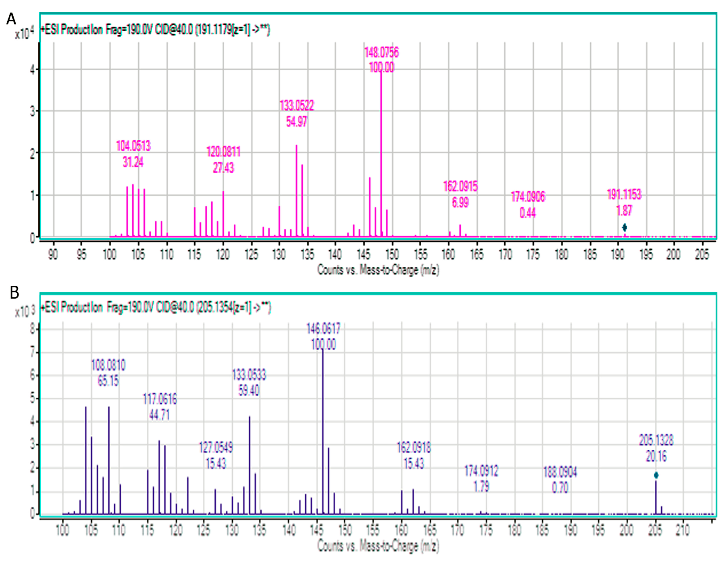Screen dimensions: 728x562
Task: Click the 127.0549 peak label in spectrum B
Action: (216, 447)
